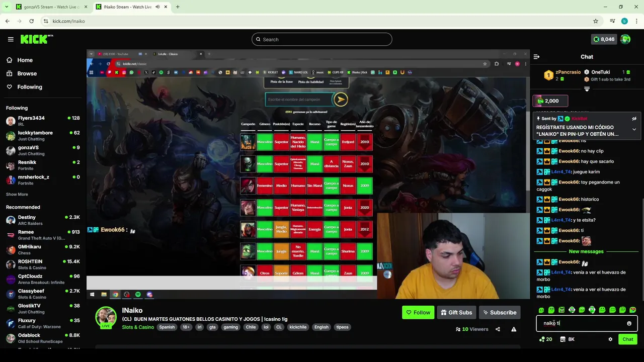Open recommended channel Classybeef
The image size is (644, 362).
coord(43,294)
